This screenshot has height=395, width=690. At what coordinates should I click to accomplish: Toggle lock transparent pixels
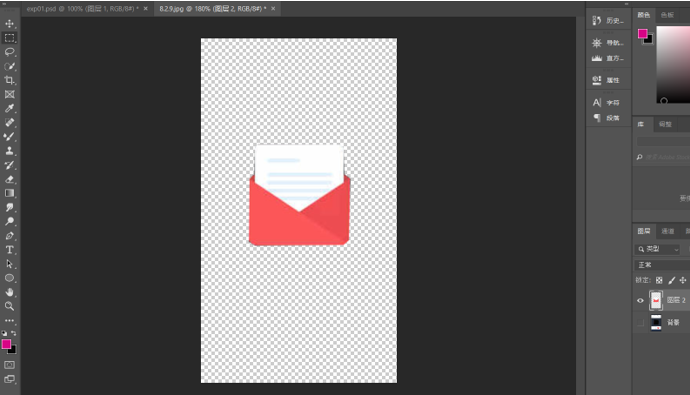(x=659, y=280)
